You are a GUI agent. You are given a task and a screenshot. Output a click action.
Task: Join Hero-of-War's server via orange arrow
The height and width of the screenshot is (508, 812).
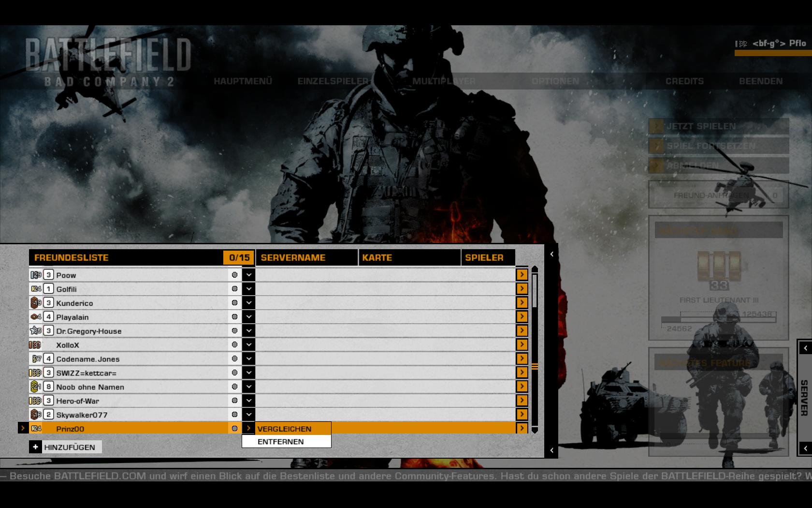point(522,401)
